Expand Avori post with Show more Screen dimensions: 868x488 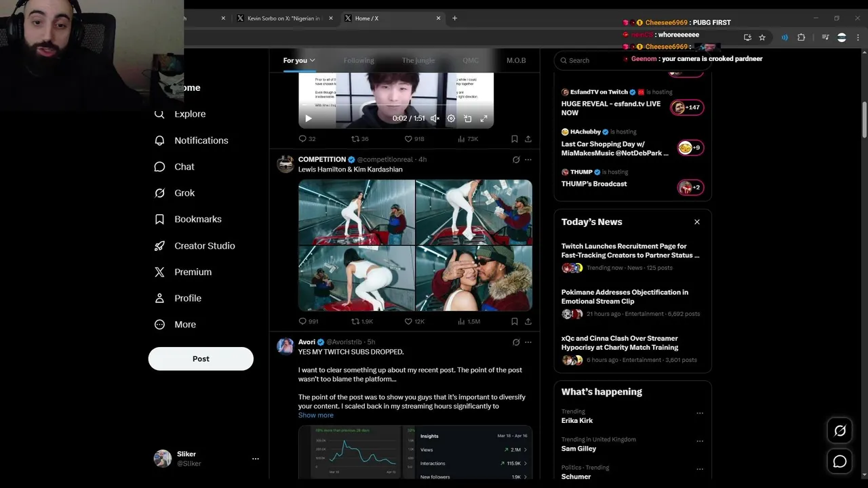coord(316,415)
